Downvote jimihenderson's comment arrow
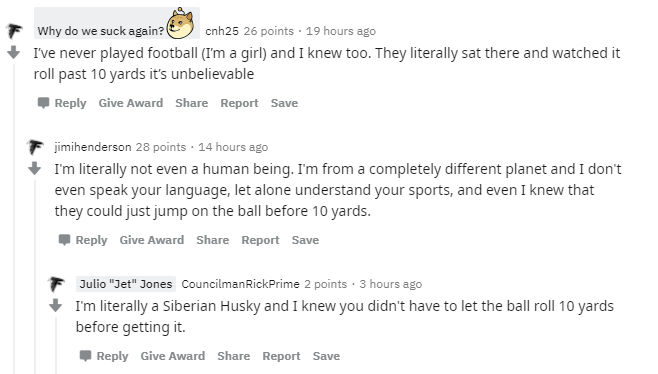The image size is (658, 374). (x=34, y=168)
